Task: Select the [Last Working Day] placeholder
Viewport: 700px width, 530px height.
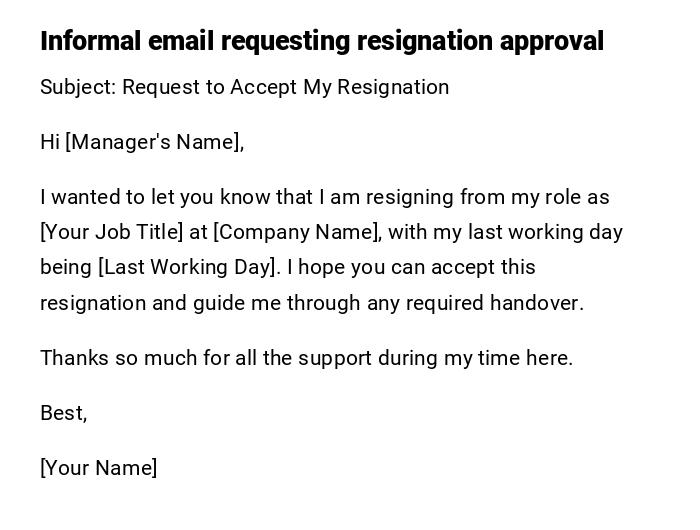Action: pos(187,267)
